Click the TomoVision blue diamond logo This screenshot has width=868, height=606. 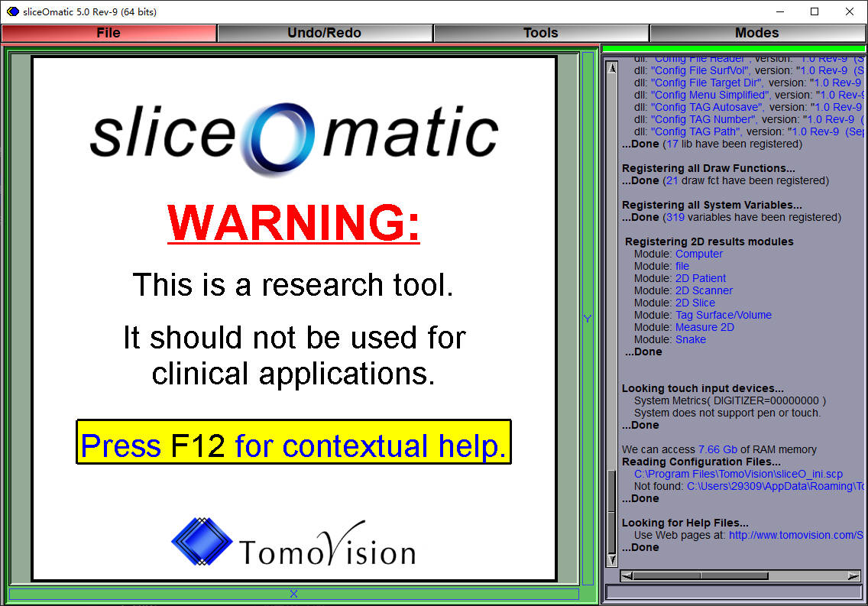tap(202, 542)
